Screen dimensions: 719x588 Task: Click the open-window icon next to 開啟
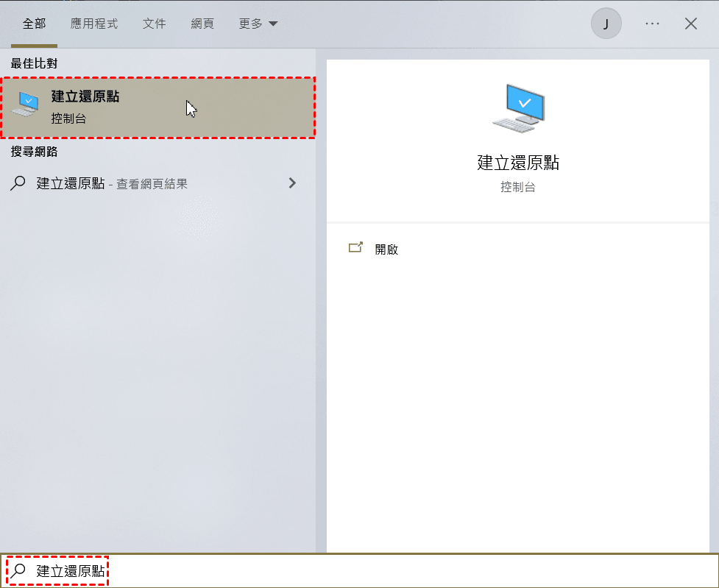[355, 248]
